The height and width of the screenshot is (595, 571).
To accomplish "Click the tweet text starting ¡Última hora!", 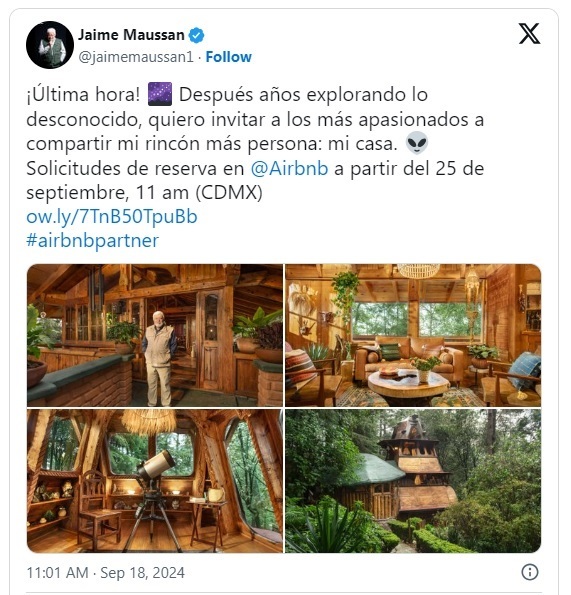I will coord(255,143).
